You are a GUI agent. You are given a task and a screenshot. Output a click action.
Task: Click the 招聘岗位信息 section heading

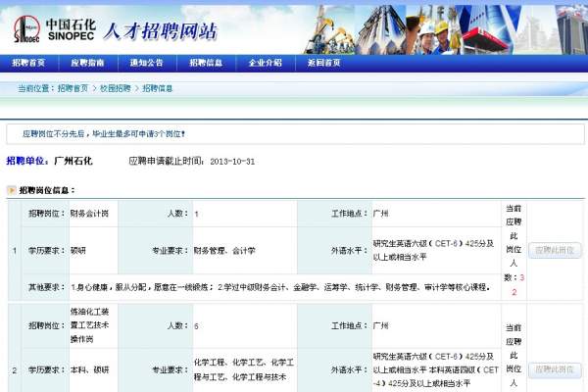tap(47, 190)
